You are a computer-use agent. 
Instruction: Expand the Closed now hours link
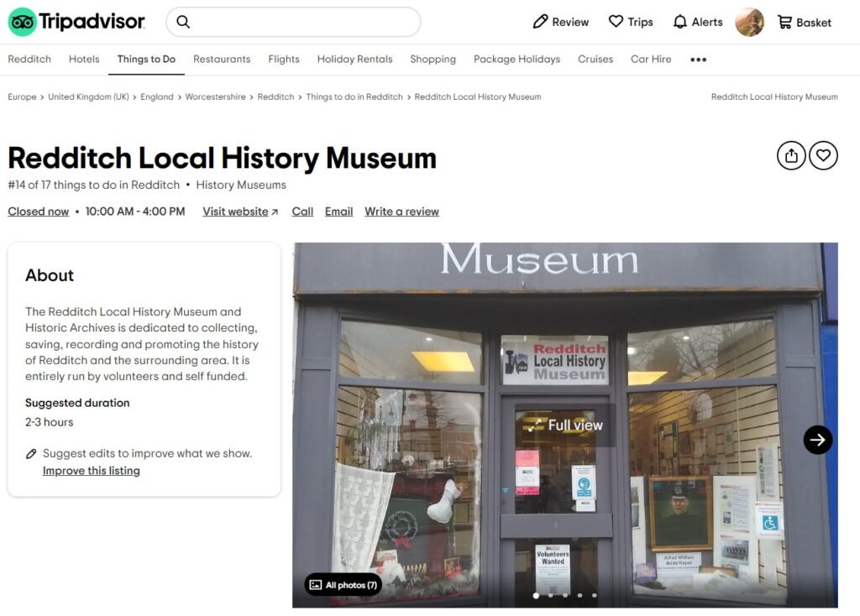click(x=39, y=211)
